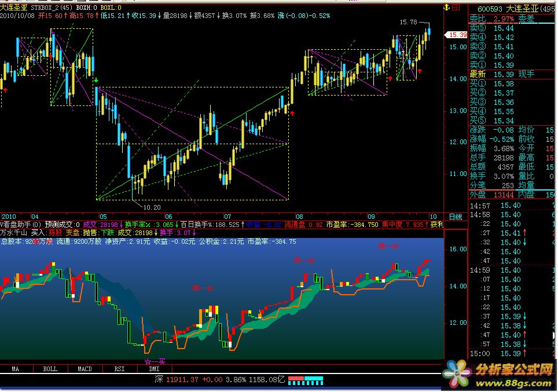Viewport: 558px width, 392px height.
Task: Click the 市盈率:-384.750 readout
Action: pyautogui.click(x=353, y=225)
